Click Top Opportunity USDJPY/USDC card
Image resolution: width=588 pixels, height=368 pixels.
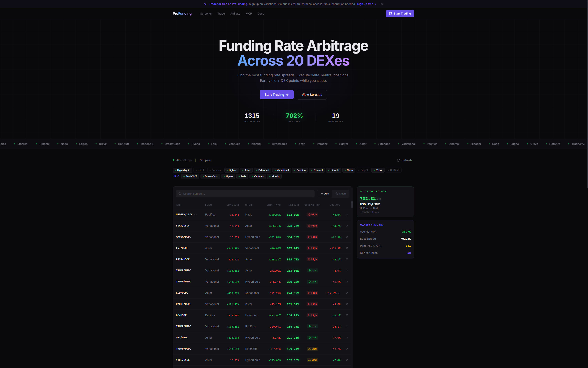[x=385, y=202]
